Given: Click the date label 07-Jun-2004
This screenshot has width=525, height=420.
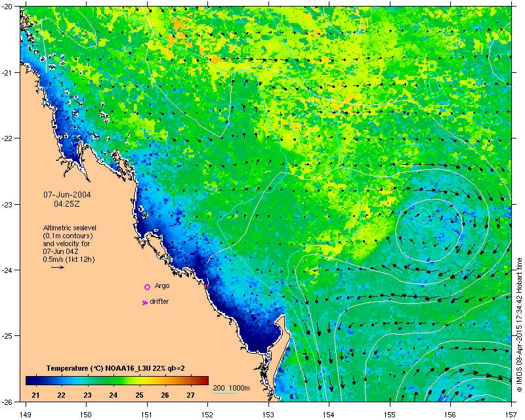Looking at the screenshot, I should pyautogui.click(x=67, y=195).
